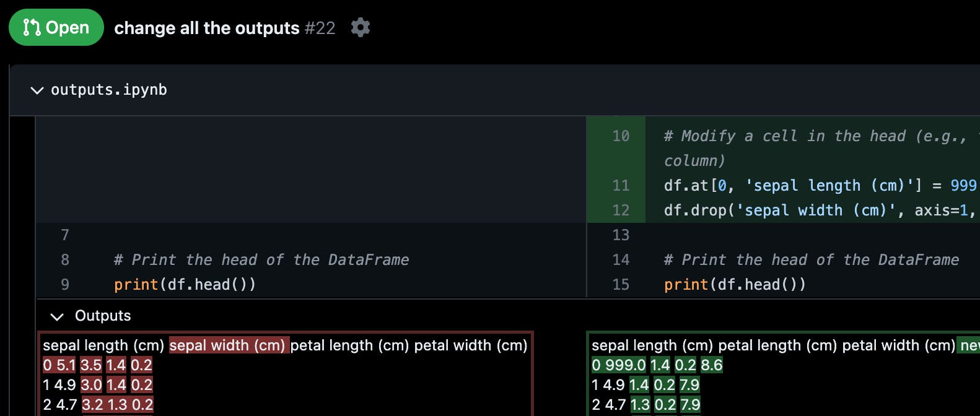Click the added line 'df.at[0, 'sepal length (cm)']'
Viewport: 980px width, 416px height.
[793, 186]
